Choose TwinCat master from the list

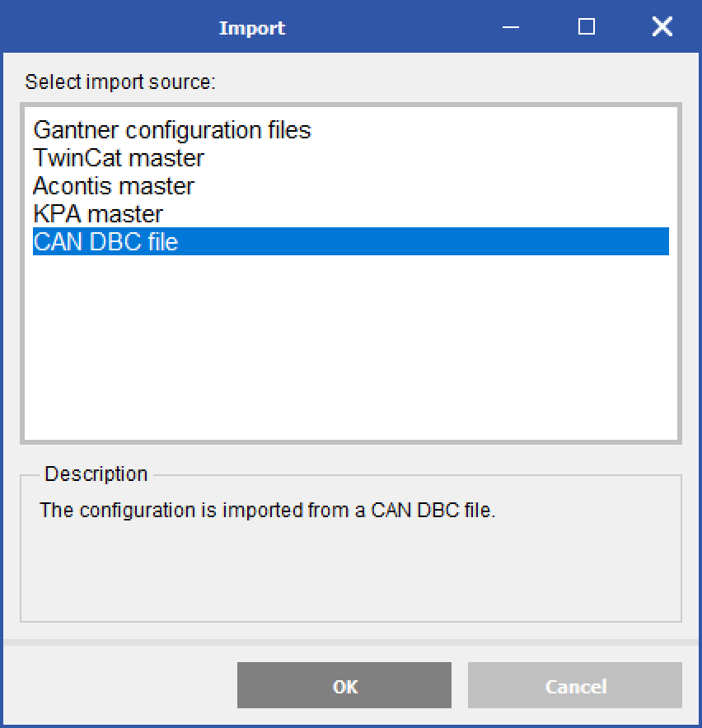[x=118, y=158]
